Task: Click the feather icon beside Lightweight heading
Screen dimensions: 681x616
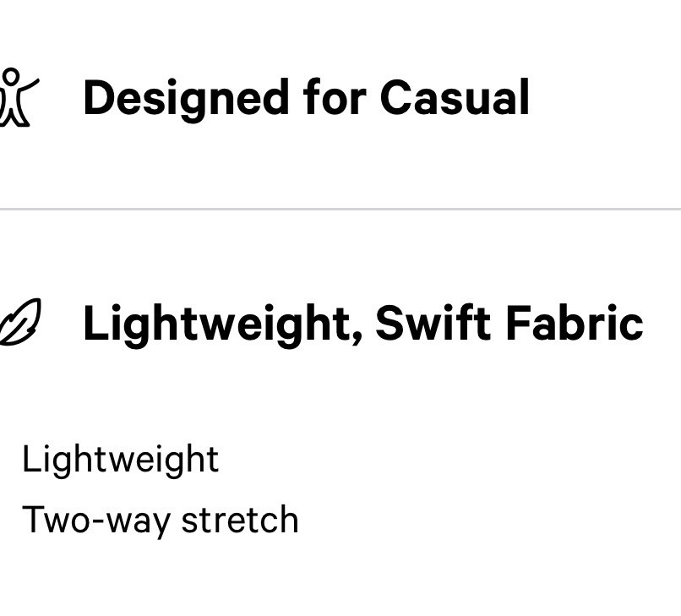Action: click(19, 322)
